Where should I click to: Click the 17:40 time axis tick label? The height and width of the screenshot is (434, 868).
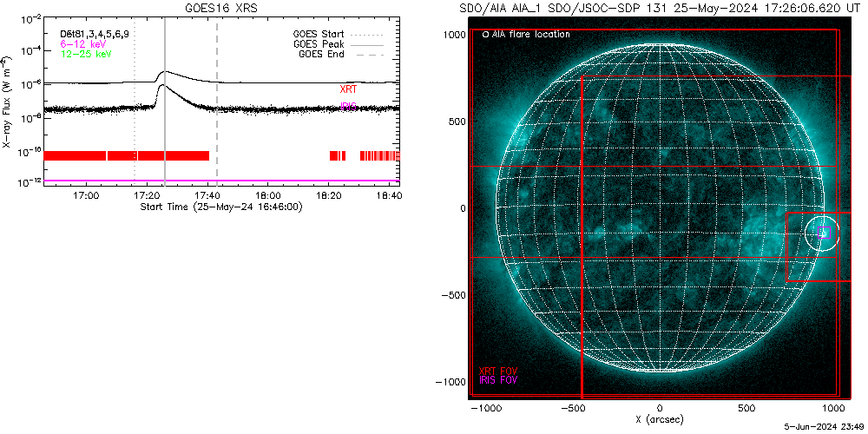click(x=207, y=194)
